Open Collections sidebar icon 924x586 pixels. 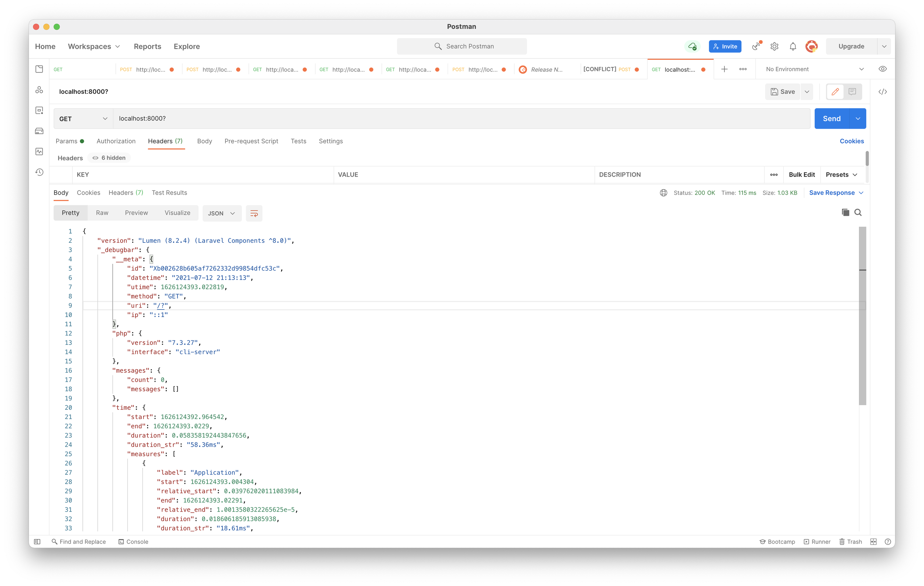pyautogui.click(x=39, y=69)
